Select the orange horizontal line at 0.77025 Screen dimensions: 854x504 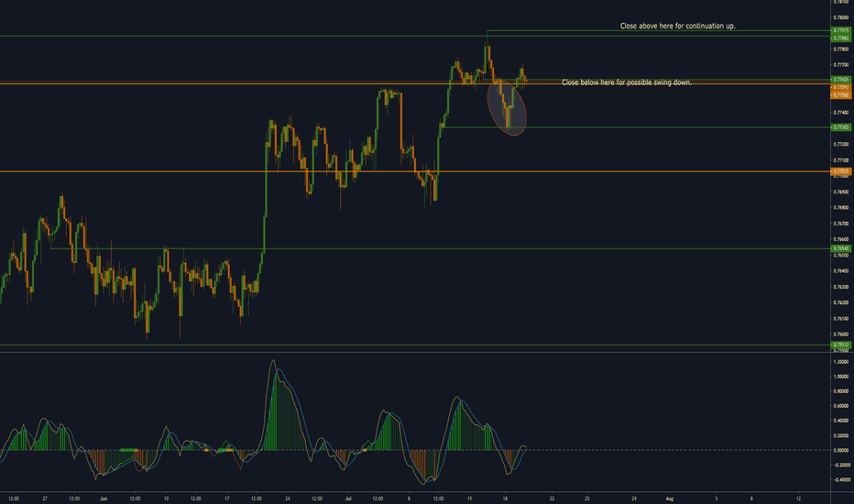coord(415,171)
